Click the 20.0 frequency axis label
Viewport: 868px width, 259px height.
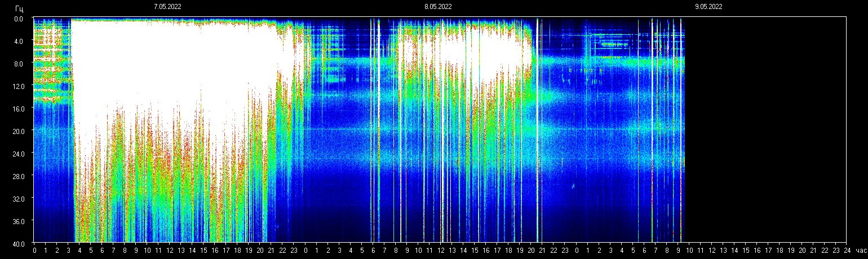pyautogui.click(x=17, y=131)
